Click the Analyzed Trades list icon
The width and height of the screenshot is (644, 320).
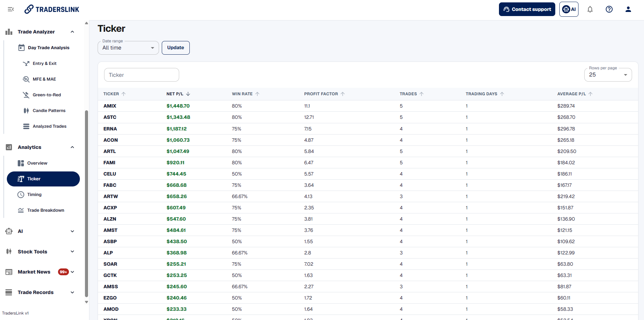click(26, 126)
